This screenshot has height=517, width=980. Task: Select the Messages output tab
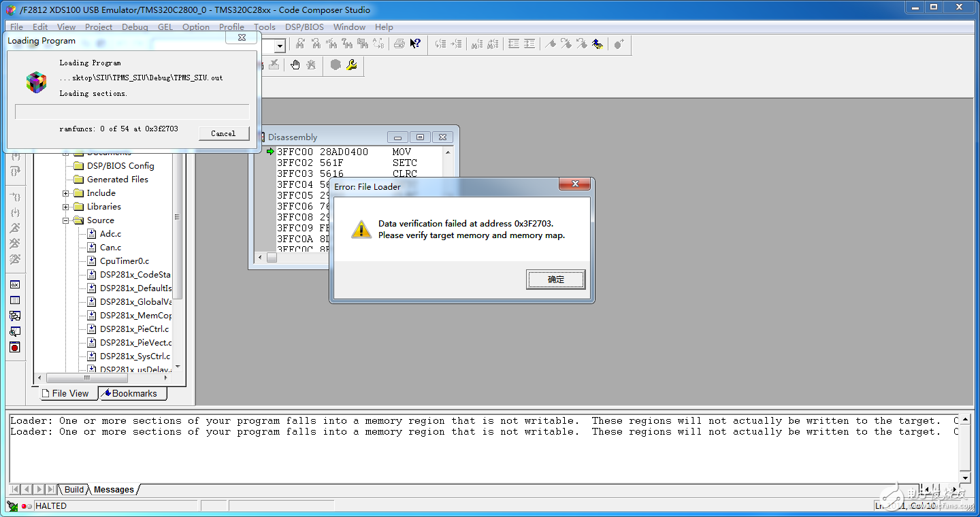pos(114,489)
